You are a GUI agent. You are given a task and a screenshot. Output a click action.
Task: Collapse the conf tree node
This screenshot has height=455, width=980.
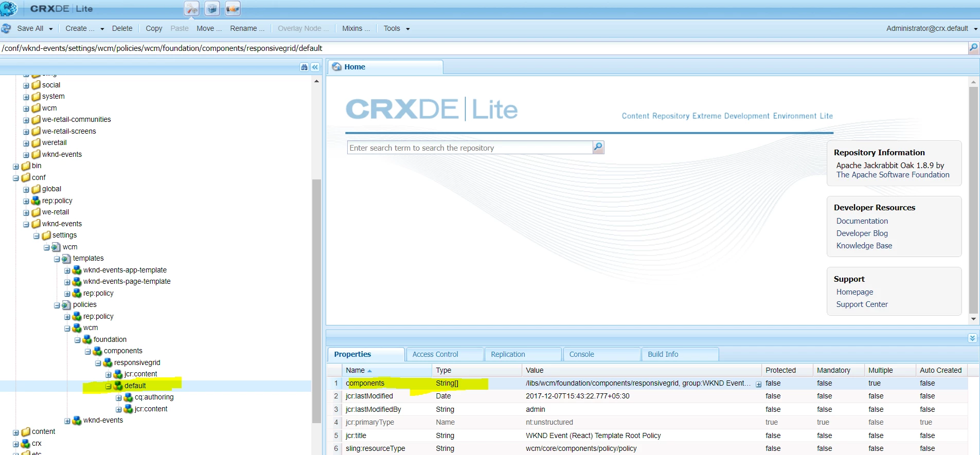(x=16, y=178)
